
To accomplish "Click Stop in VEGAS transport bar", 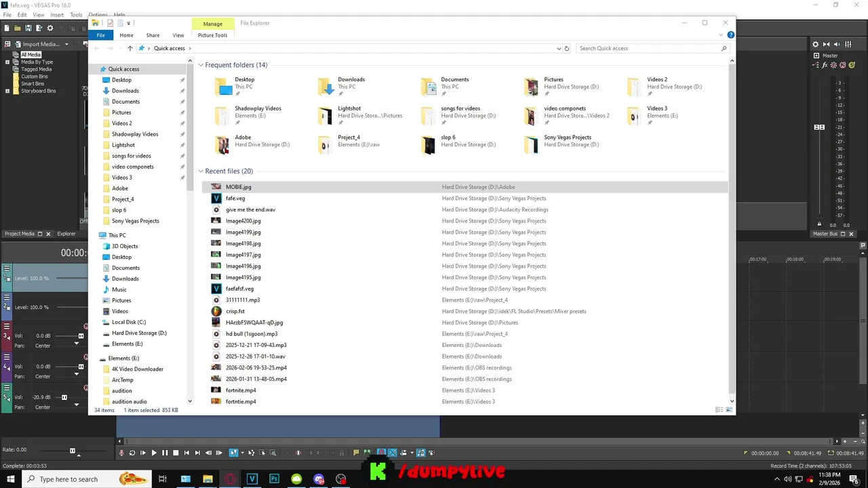I will coord(176,453).
